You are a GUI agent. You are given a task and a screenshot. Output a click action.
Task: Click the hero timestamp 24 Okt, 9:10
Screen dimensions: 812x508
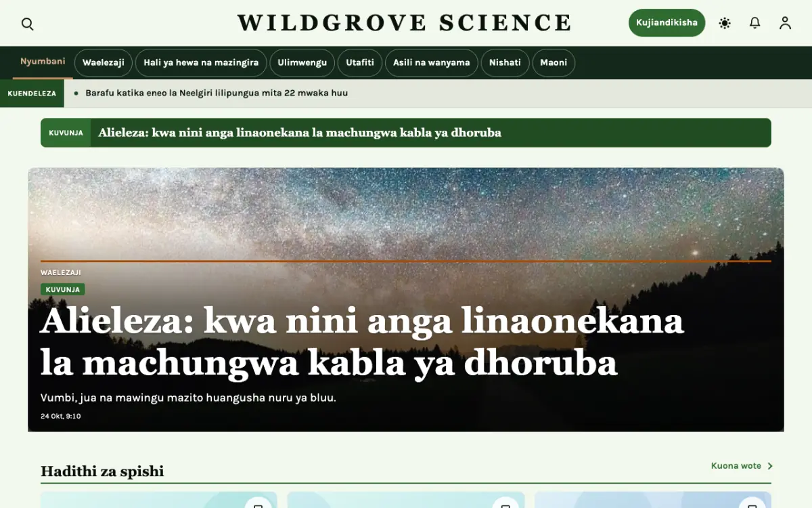point(61,416)
